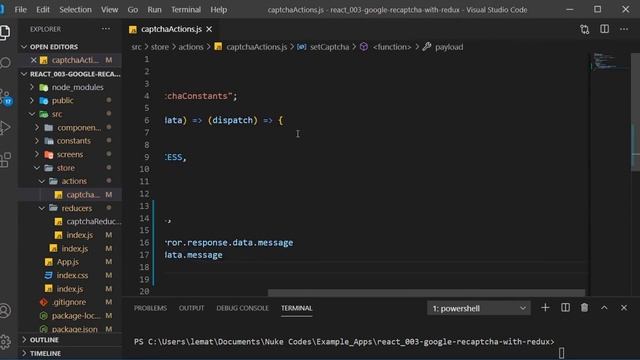
Task: Switch to the DEBUG CONSOLE tab
Action: (x=242, y=308)
